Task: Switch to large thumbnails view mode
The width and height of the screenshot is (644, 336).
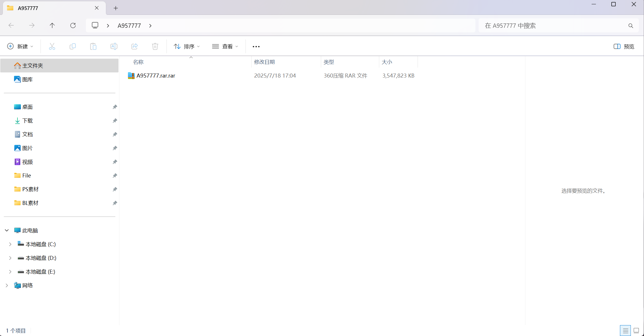Action: (x=636, y=331)
